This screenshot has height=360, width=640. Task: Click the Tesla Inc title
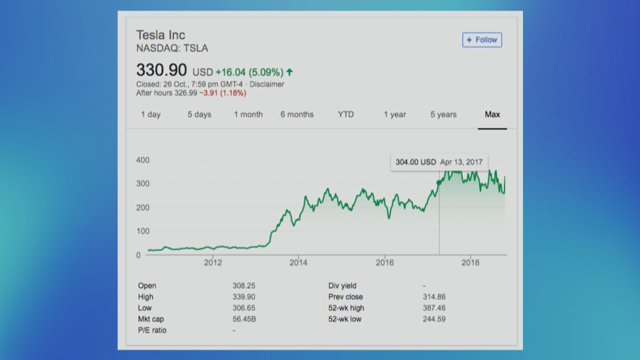pyautogui.click(x=161, y=35)
